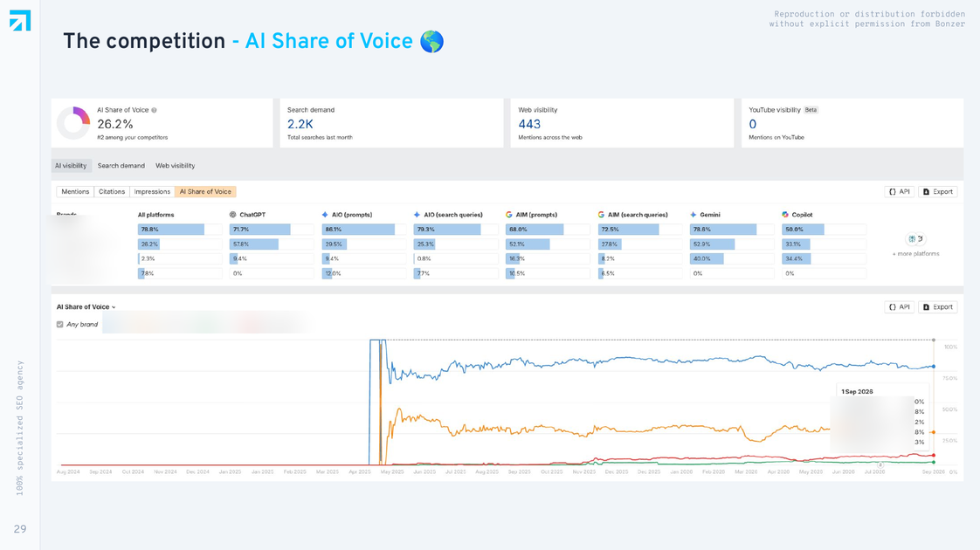Click the 50.0% bar under Copilot
The width and height of the screenshot is (980, 550).
[x=803, y=230]
